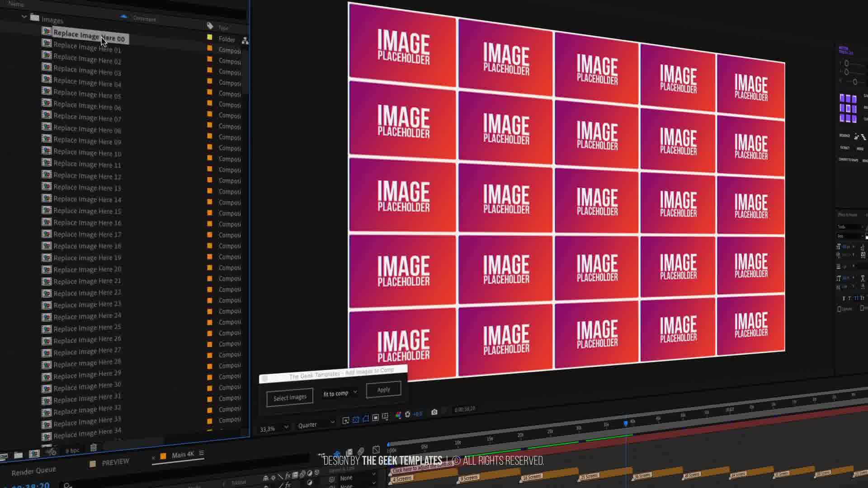Image resolution: width=868 pixels, height=488 pixels.
Task: Open the Main 4K tab panel menu
Action: tap(201, 453)
